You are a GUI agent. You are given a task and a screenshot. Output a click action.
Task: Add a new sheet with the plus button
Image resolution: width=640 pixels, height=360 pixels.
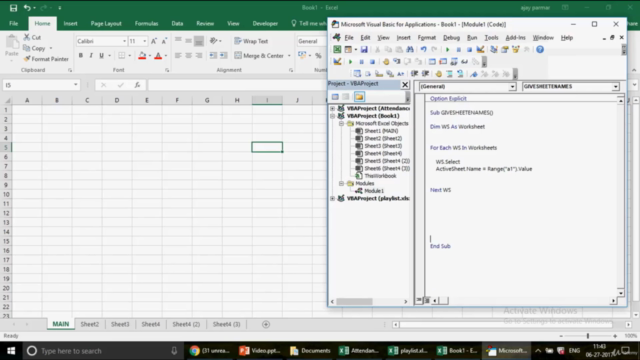266,324
